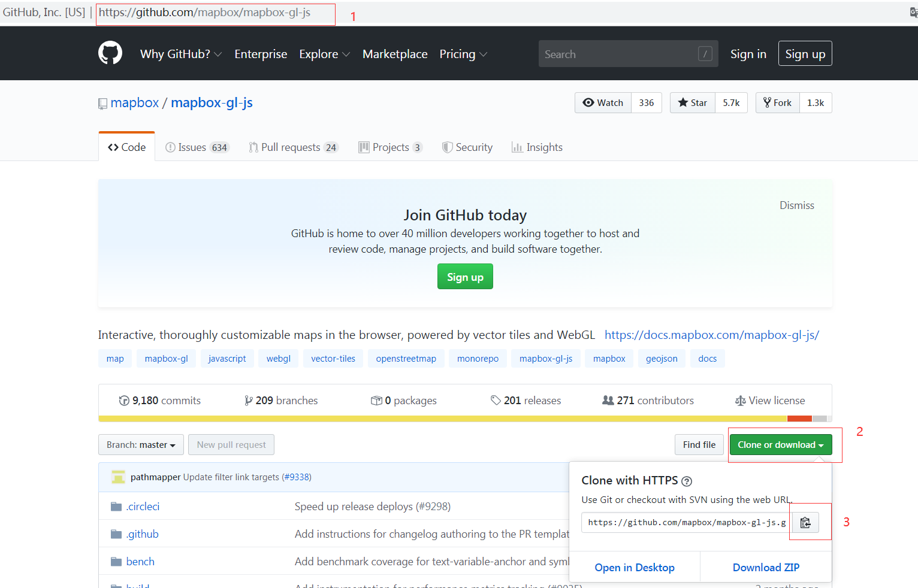Click the repository book icon beside mapbox
The height and width of the screenshot is (588, 918).
click(102, 104)
